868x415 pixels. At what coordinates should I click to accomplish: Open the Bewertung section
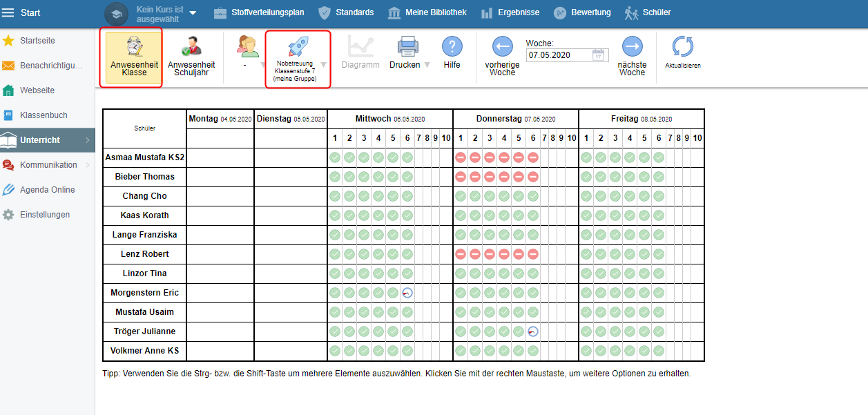coord(582,12)
